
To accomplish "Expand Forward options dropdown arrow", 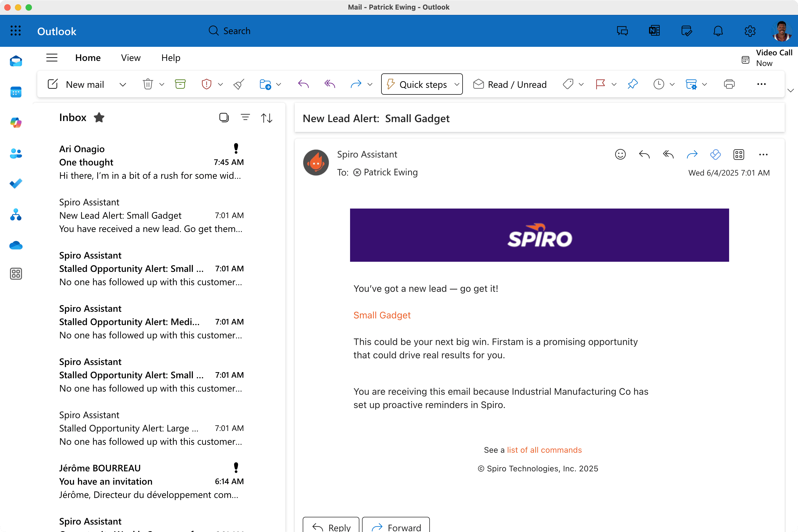I will point(370,84).
